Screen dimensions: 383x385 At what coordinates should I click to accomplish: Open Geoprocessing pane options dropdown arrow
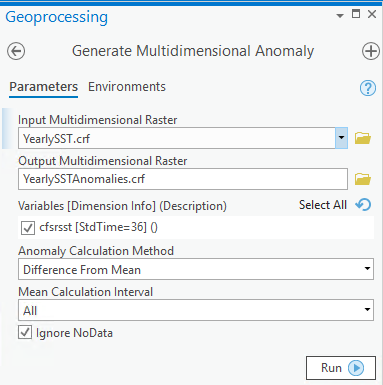click(x=340, y=16)
